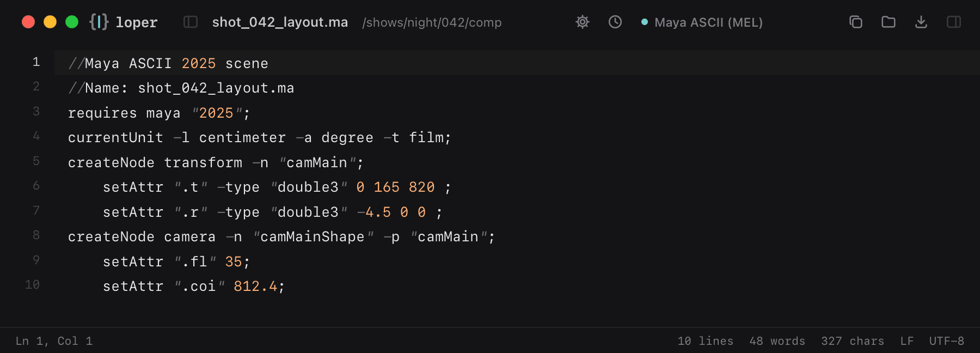
Task: Click line number 8 in gutter
Action: pyautogui.click(x=36, y=235)
